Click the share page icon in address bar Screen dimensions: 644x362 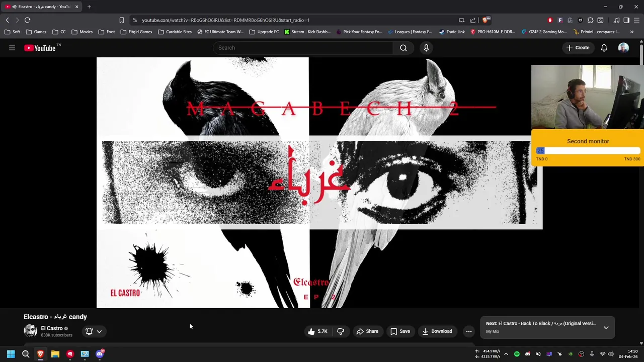point(473,20)
